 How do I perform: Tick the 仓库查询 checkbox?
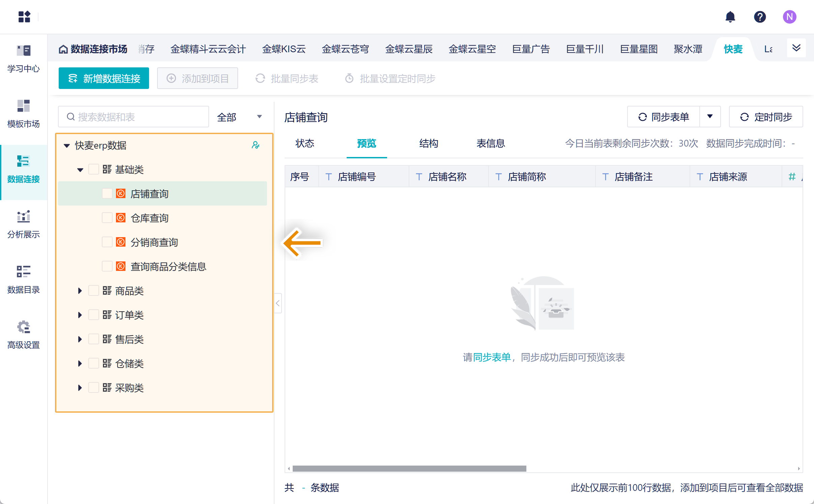pos(107,218)
